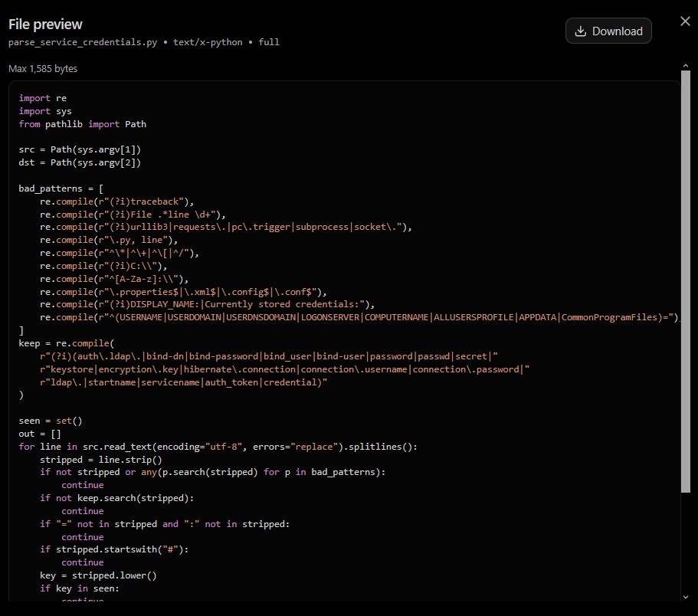The width and height of the screenshot is (698, 616).
Task: Click the scrollbar up arrow
Action: [x=685, y=66]
